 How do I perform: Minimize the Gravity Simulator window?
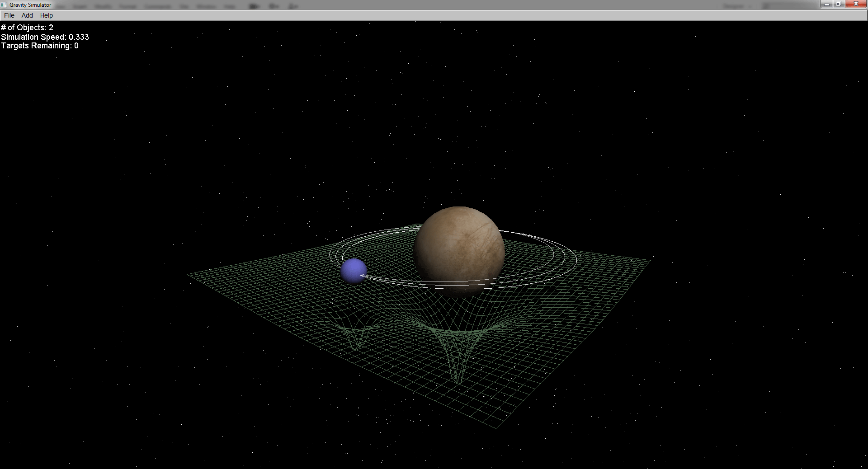tap(827, 4)
